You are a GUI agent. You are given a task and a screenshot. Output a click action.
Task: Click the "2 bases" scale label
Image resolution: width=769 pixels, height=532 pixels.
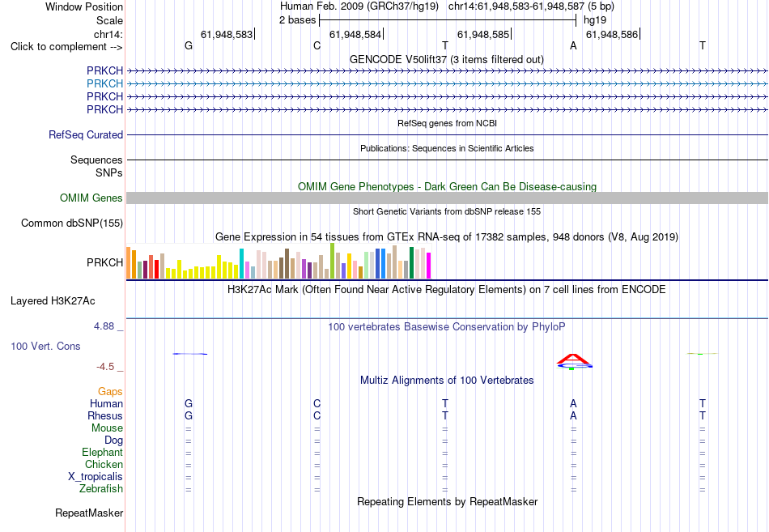click(x=298, y=20)
